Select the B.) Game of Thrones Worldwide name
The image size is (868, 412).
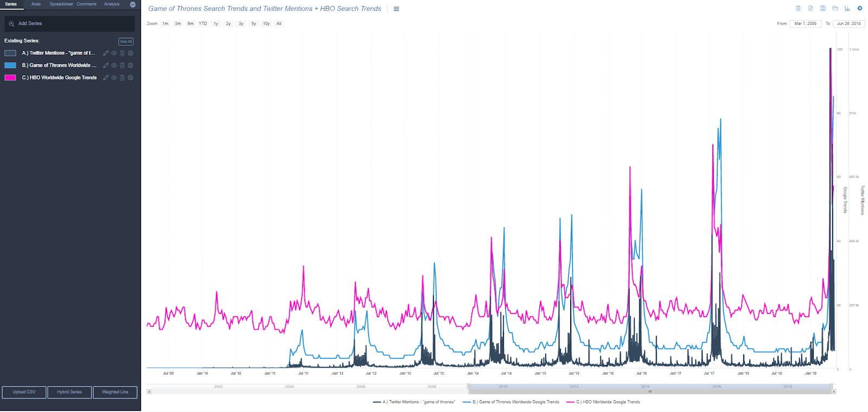tap(59, 66)
